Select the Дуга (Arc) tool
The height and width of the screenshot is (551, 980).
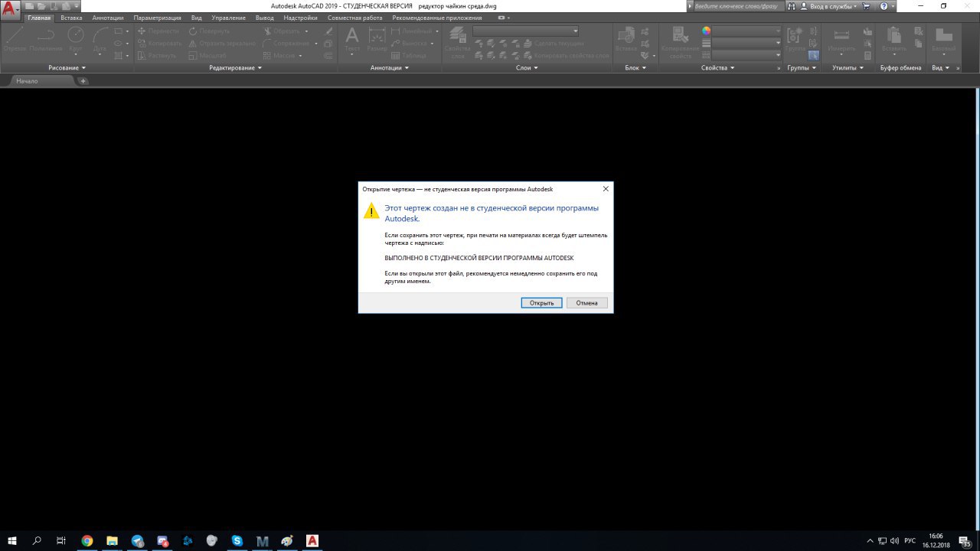(100, 40)
